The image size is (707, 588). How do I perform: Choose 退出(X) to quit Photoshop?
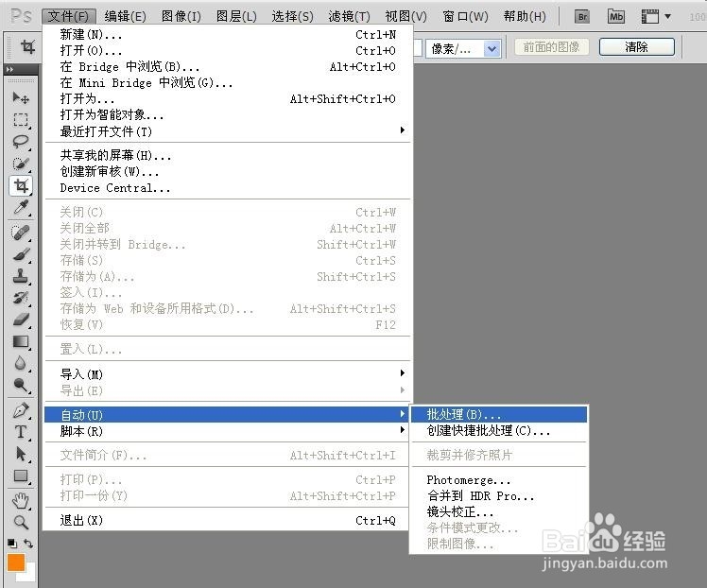pos(228,520)
